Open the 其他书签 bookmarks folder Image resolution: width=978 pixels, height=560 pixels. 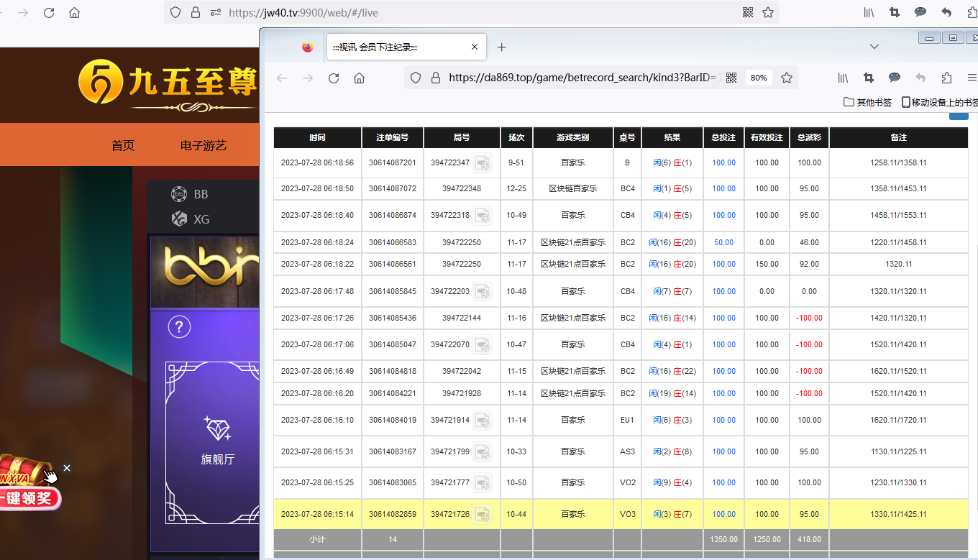click(x=867, y=102)
